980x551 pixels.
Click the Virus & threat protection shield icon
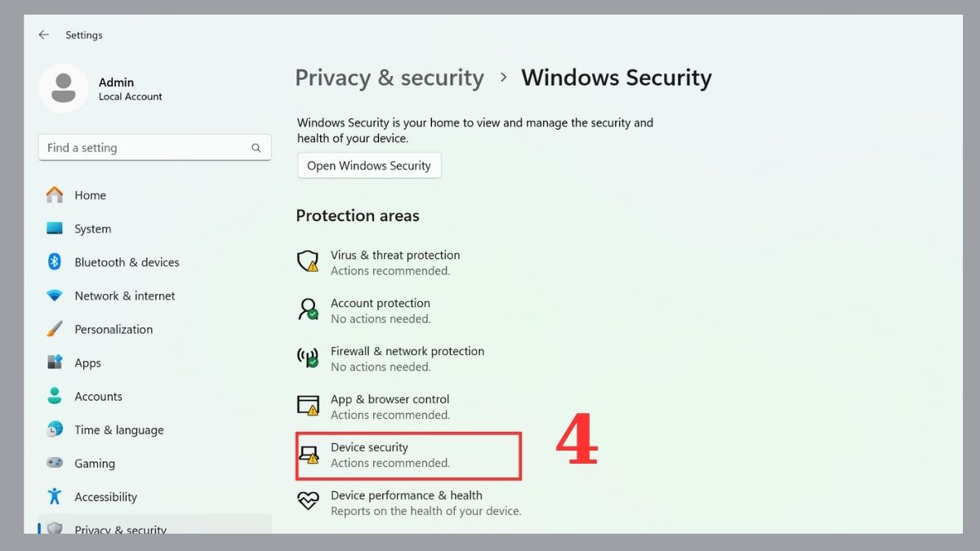click(x=308, y=262)
